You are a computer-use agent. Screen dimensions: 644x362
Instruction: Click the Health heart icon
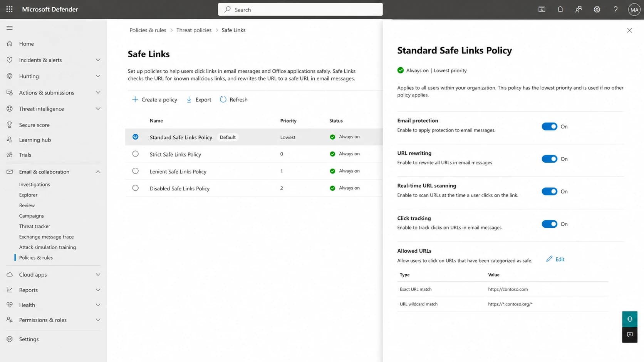coord(10,305)
